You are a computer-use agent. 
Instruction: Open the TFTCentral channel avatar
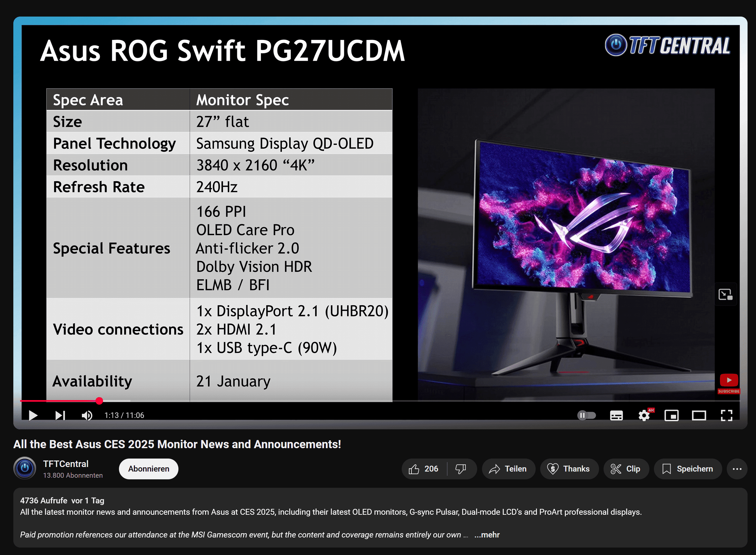point(24,468)
